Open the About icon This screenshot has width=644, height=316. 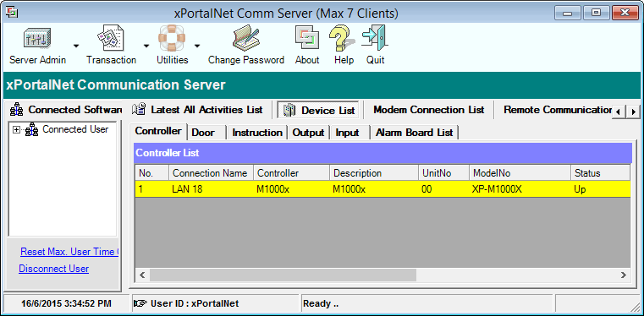pos(307,38)
